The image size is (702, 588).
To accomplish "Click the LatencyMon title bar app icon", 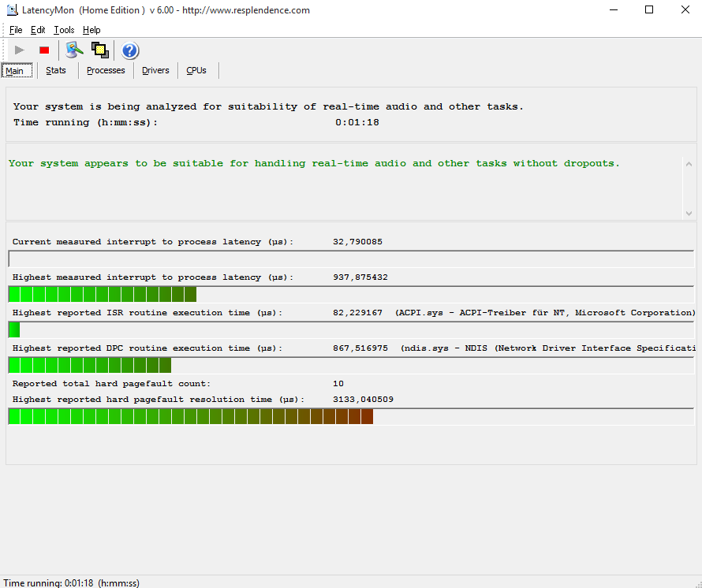I will click(12, 10).
